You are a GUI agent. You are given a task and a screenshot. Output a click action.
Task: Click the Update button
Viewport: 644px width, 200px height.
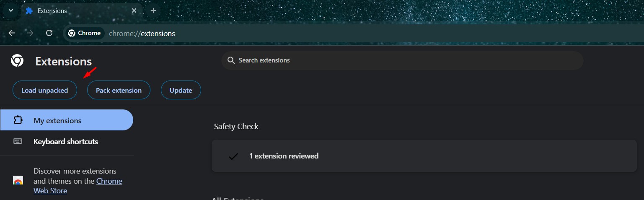pyautogui.click(x=181, y=90)
